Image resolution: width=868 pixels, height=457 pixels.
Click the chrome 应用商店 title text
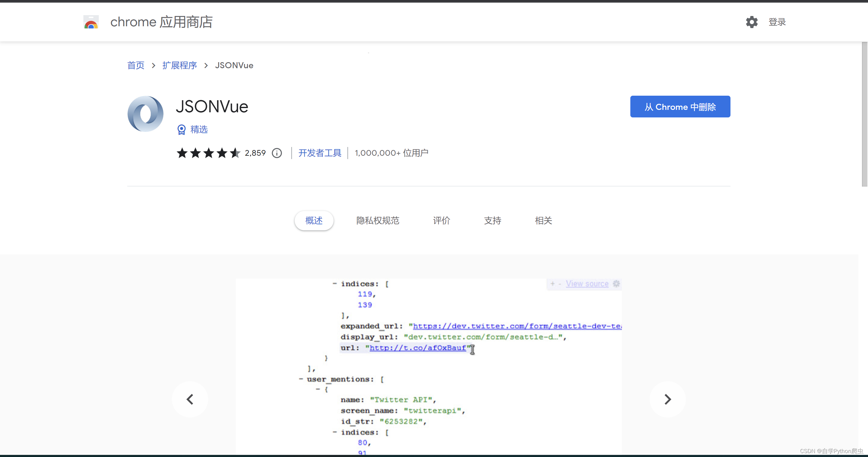point(162,22)
